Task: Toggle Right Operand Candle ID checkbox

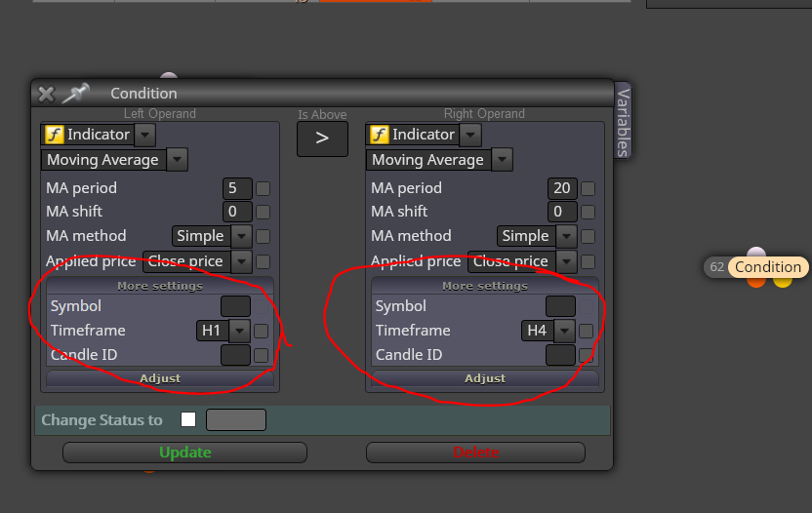Action: 587,355
